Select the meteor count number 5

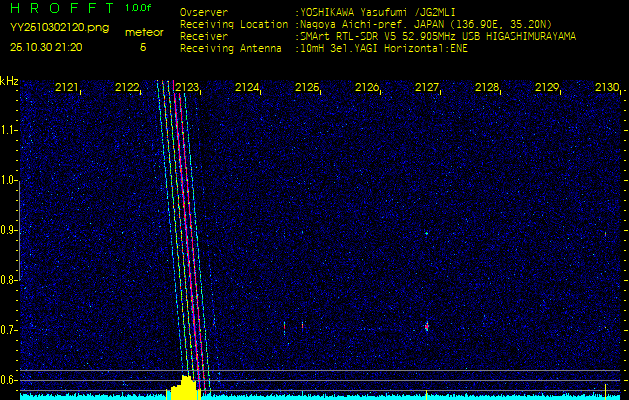click(142, 47)
